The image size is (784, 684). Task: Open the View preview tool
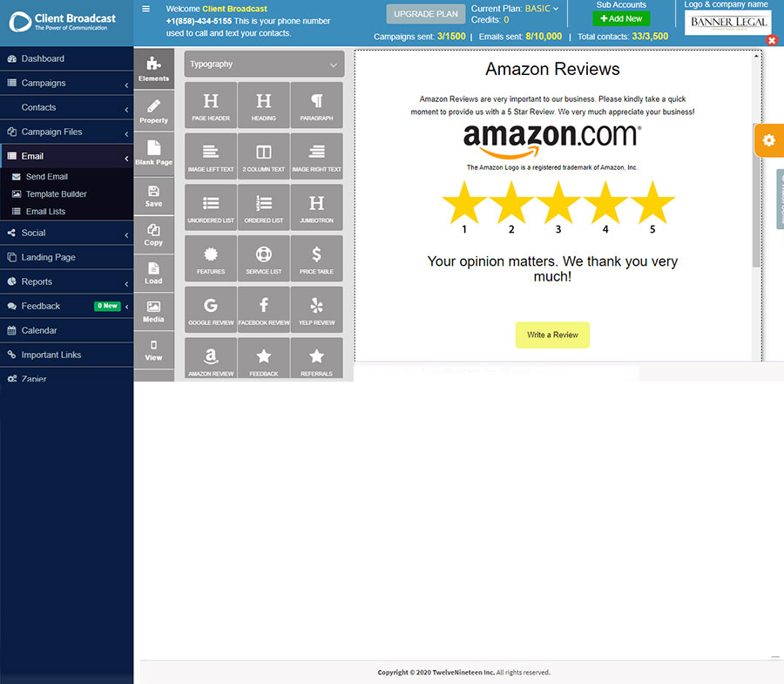pos(153,350)
